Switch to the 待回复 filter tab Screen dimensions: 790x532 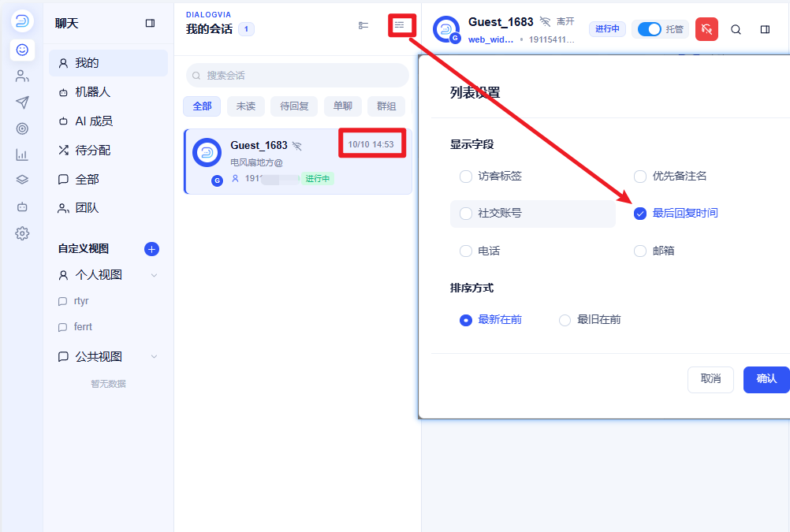pos(294,106)
